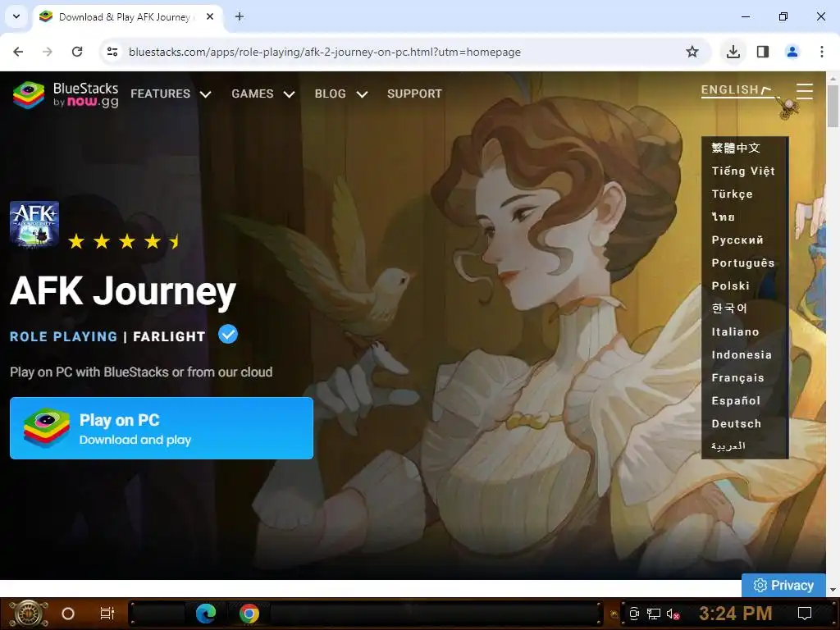Select Türkçe language
Viewport: 840px width, 630px height.
point(732,194)
